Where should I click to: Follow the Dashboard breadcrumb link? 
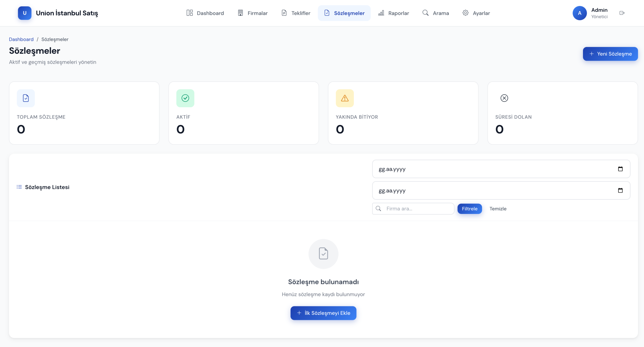(21, 39)
